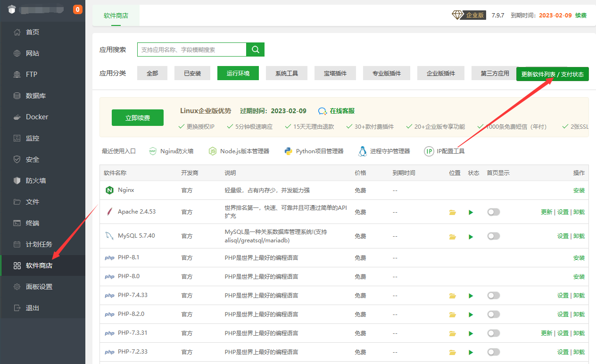
Task: Click the Python项目管理器 logo icon
Action: 289,151
